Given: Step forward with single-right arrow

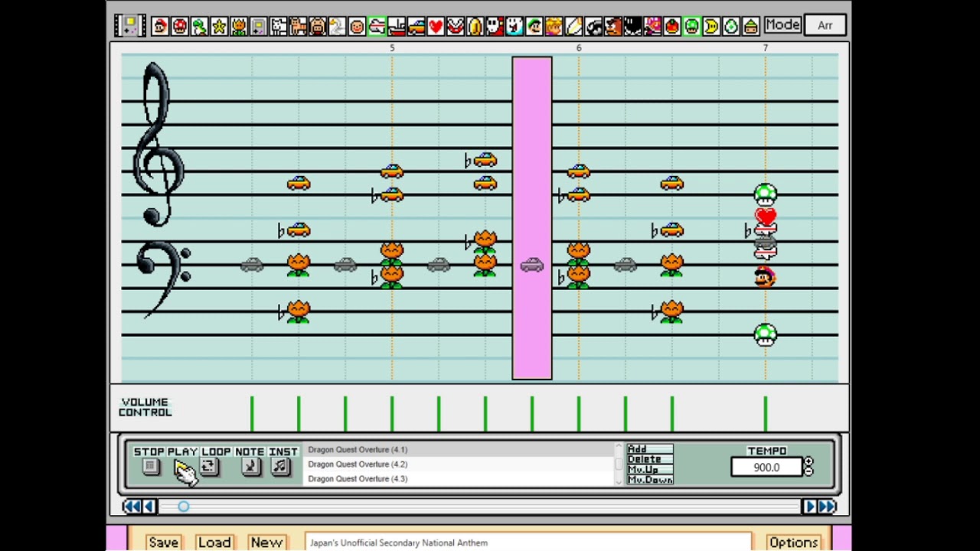Looking at the screenshot, I should (809, 507).
